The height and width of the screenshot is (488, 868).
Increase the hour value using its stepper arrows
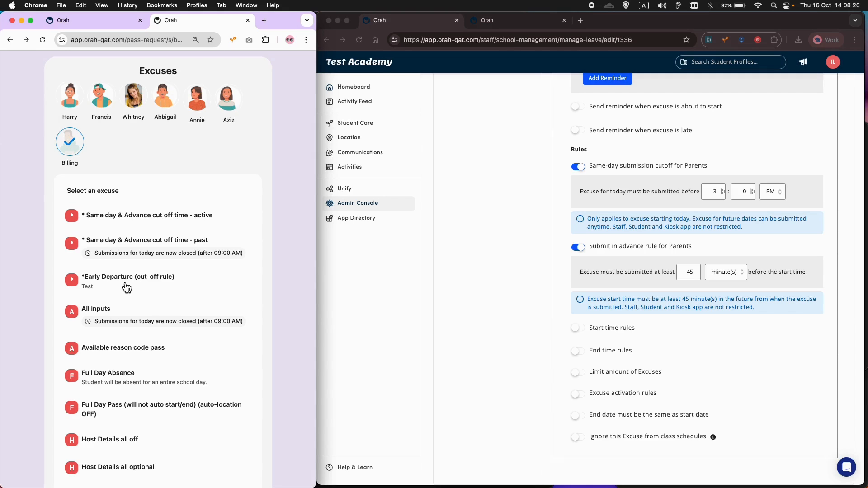[723, 192]
